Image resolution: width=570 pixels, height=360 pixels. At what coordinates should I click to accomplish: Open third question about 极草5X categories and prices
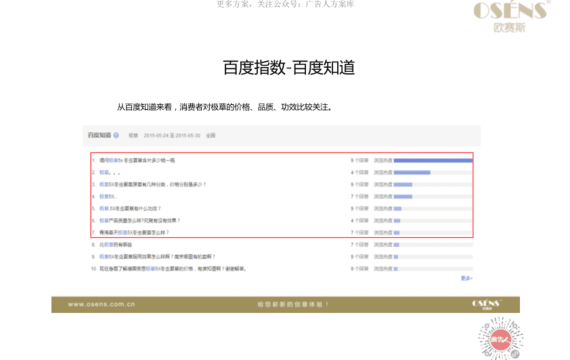(x=153, y=184)
